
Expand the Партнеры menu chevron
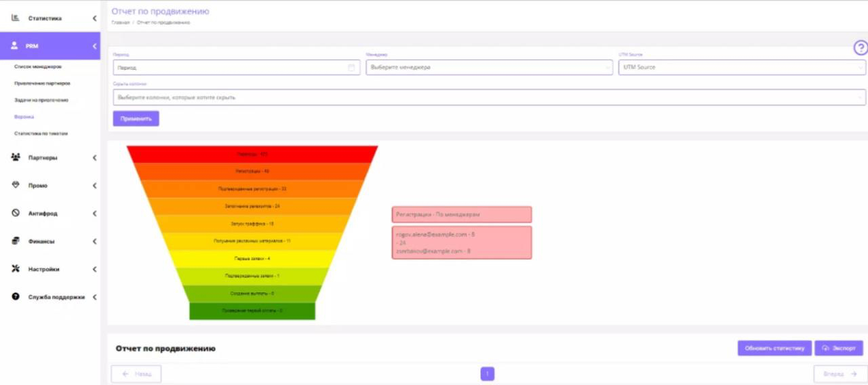pos(94,158)
